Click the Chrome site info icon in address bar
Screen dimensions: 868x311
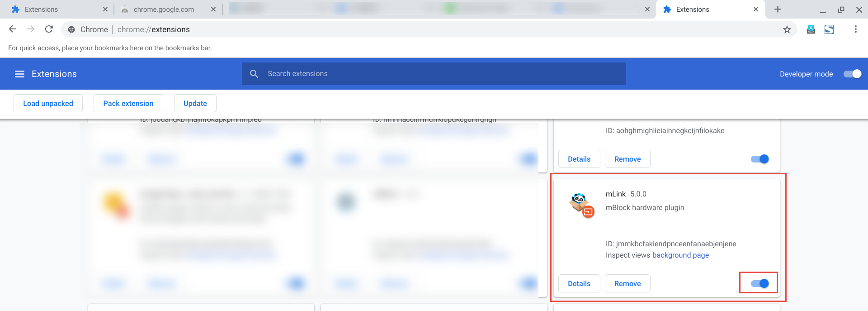pos(71,29)
